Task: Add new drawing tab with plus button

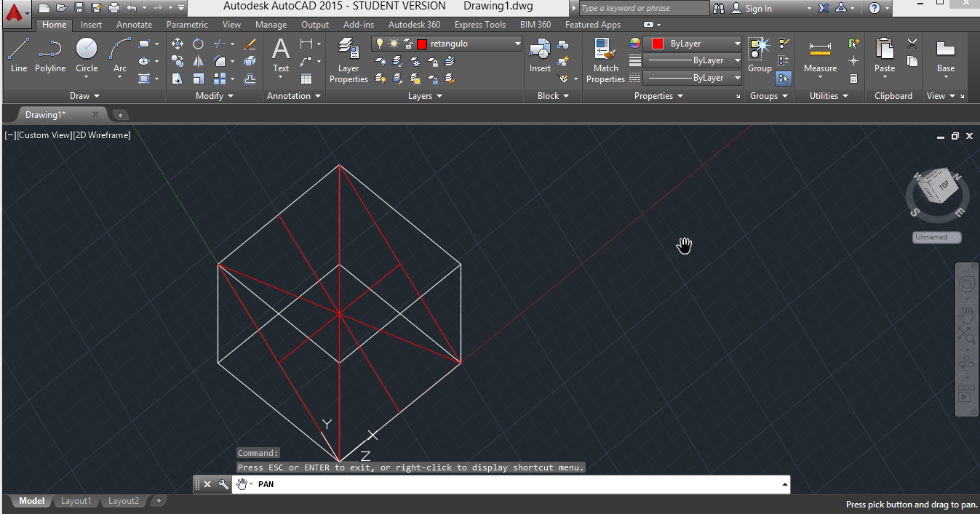Action: (x=120, y=115)
